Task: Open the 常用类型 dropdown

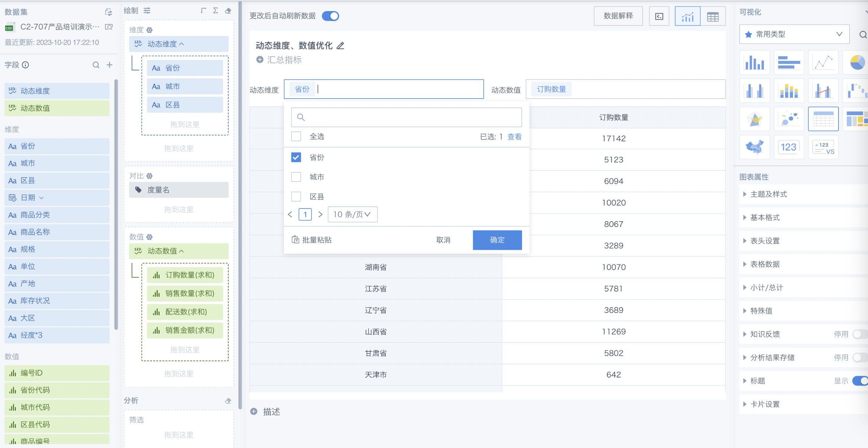Action: (x=794, y=34)
